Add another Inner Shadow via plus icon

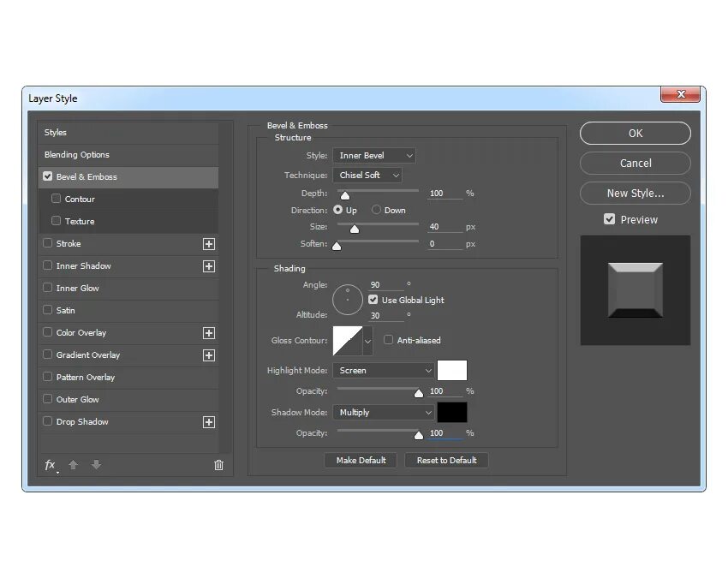[209, 266]
